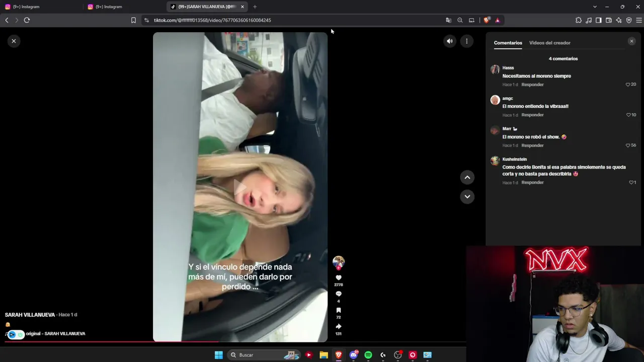The height and width of the screenshot is (362, 644).
Task: Like Marr's comment heart with 56
Action: tap(628, 145)
